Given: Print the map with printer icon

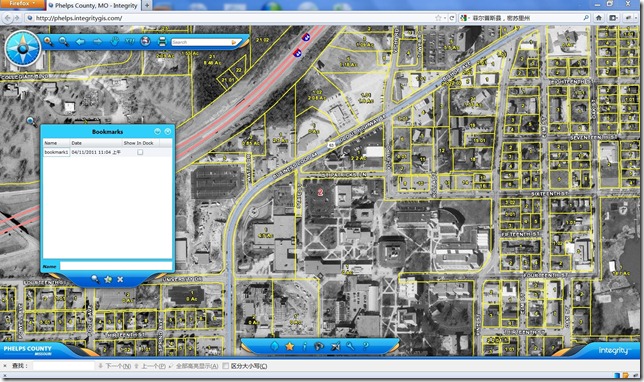Looking at the screenshot, I should [162, 41].
